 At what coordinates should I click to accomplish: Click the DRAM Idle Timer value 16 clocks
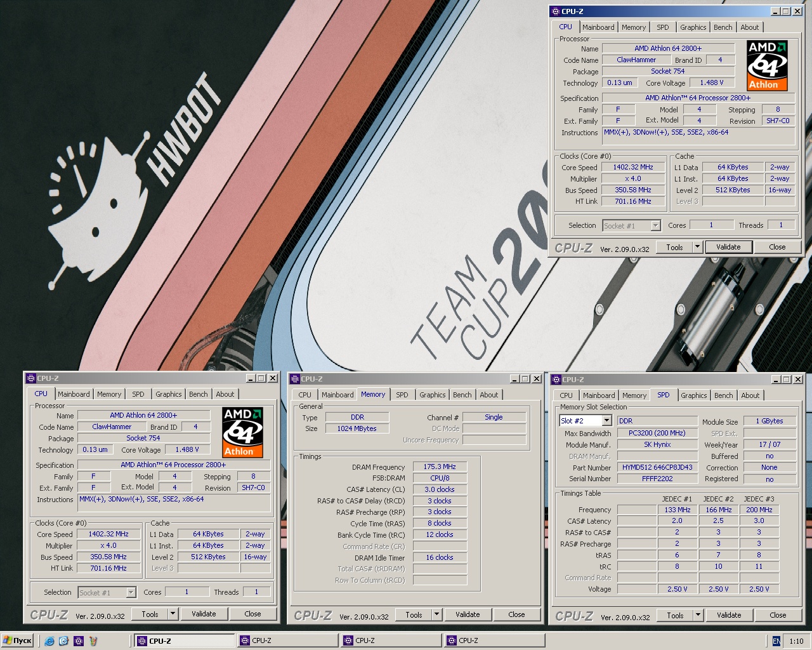coord(440,557)
